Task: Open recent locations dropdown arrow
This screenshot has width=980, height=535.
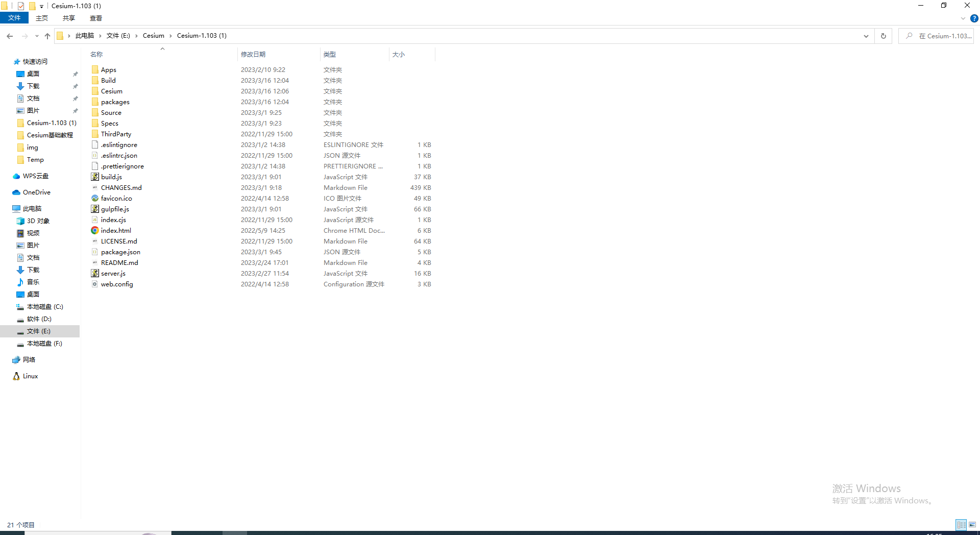Action: (37, 36)
